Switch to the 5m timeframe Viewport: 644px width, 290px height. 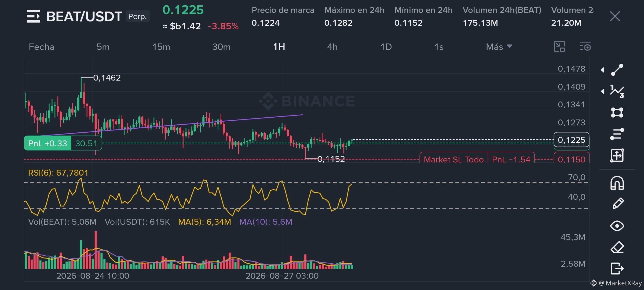click(103, 47)
